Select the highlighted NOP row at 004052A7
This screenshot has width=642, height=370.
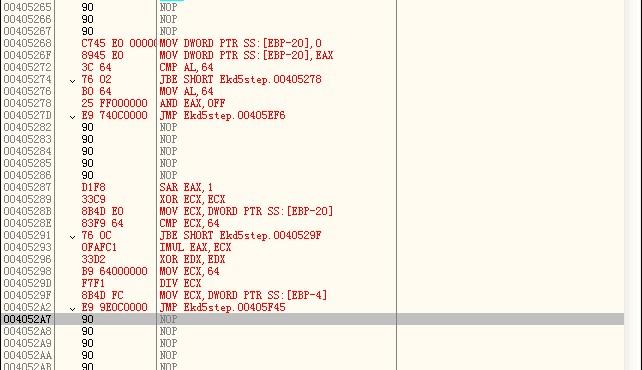(312, 319)
